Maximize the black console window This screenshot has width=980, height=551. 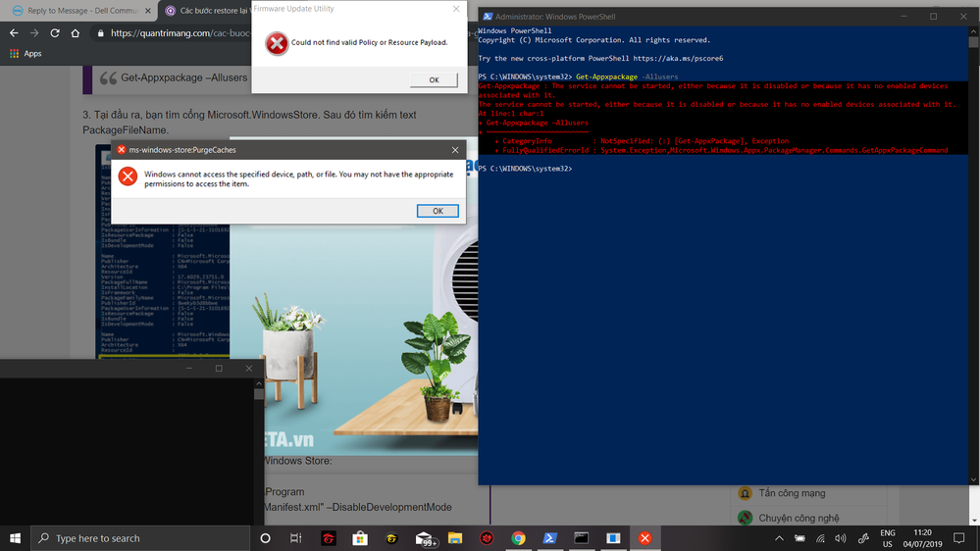pyautogui.click(x=219, y=369)
